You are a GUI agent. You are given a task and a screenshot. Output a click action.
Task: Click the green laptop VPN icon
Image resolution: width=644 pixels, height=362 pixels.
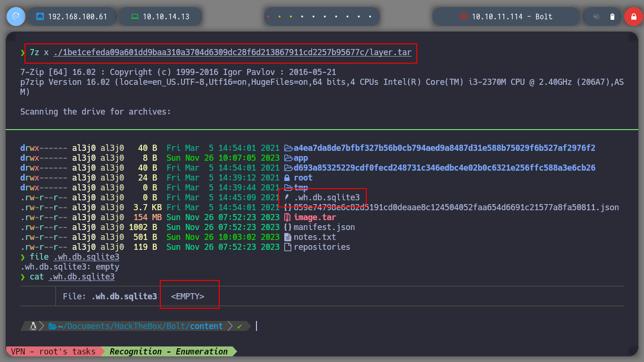[x=135, y=16]
